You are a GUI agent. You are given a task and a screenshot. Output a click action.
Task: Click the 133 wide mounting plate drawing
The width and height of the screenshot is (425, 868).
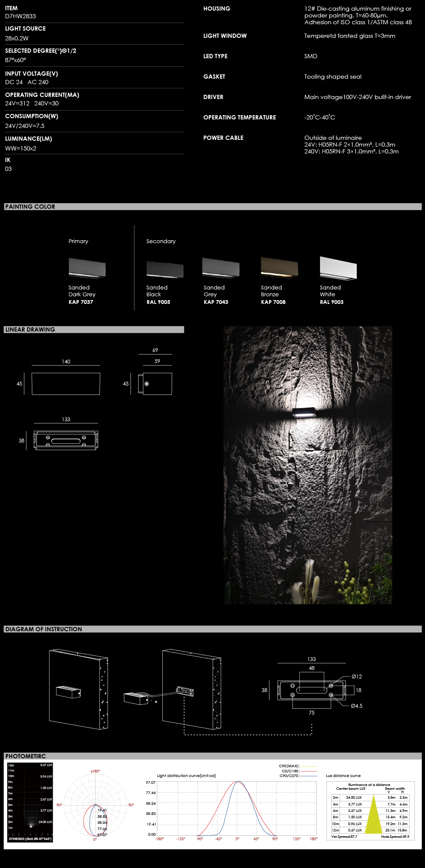coord(66,440)
